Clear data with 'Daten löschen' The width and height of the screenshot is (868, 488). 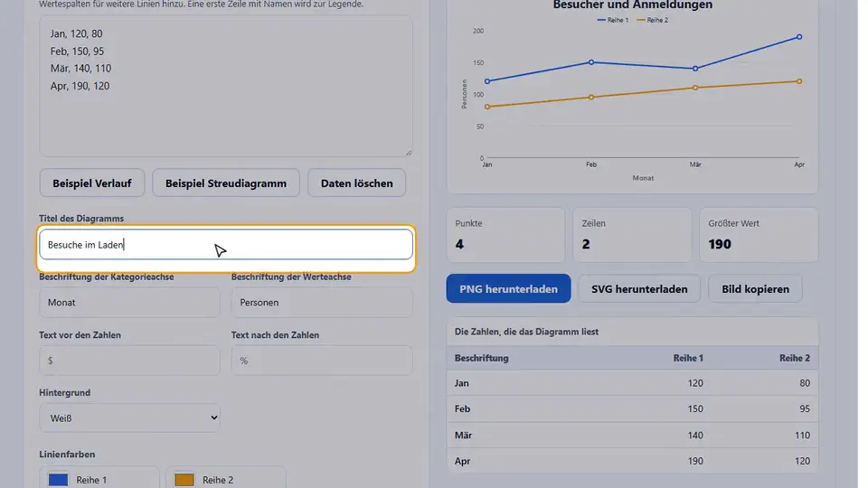356,183
